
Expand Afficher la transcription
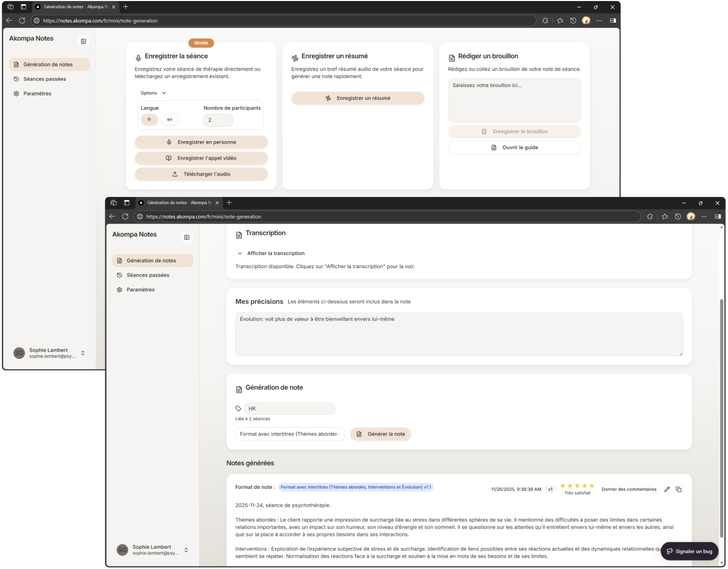(270, 253)
